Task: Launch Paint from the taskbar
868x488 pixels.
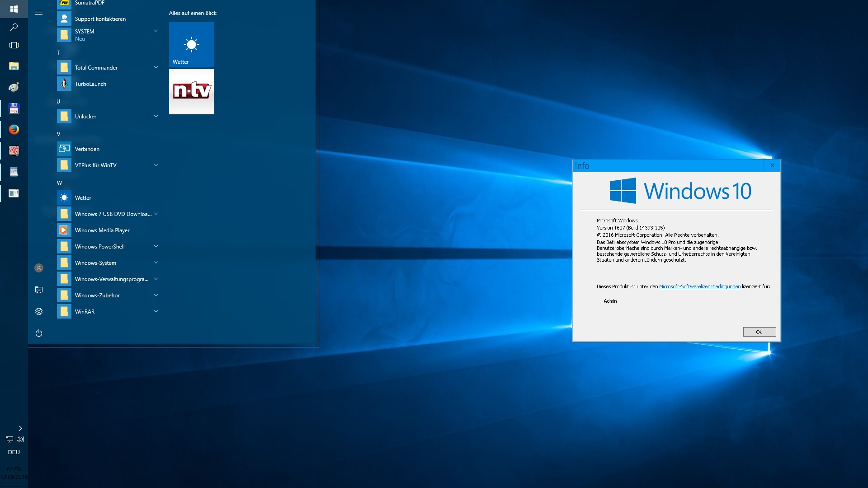Action: pos(14,87)
